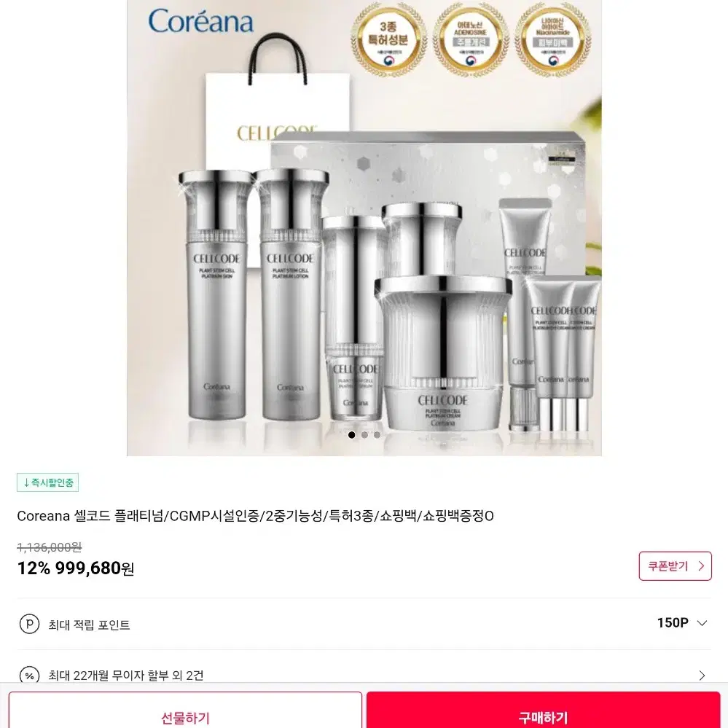Click the Coreana 셀코드 플래티넘 product title
Screen dimensions: 728x728
coord(255,516)
